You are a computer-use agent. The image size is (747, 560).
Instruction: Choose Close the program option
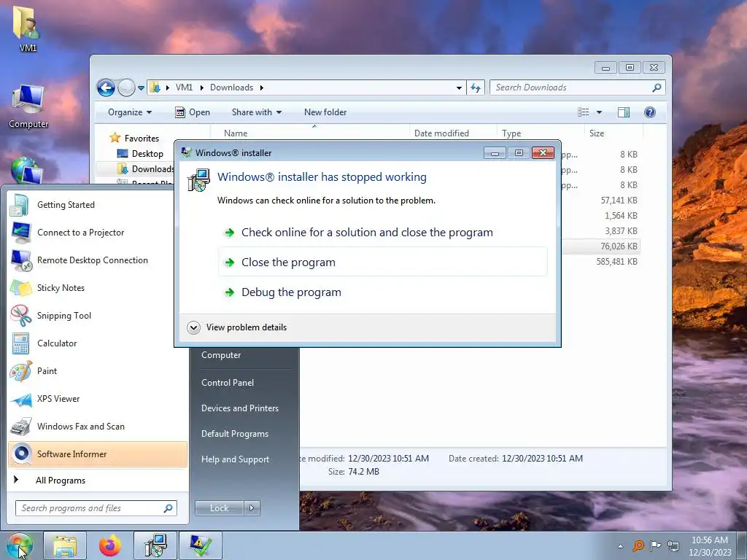(x=382, y=262)
